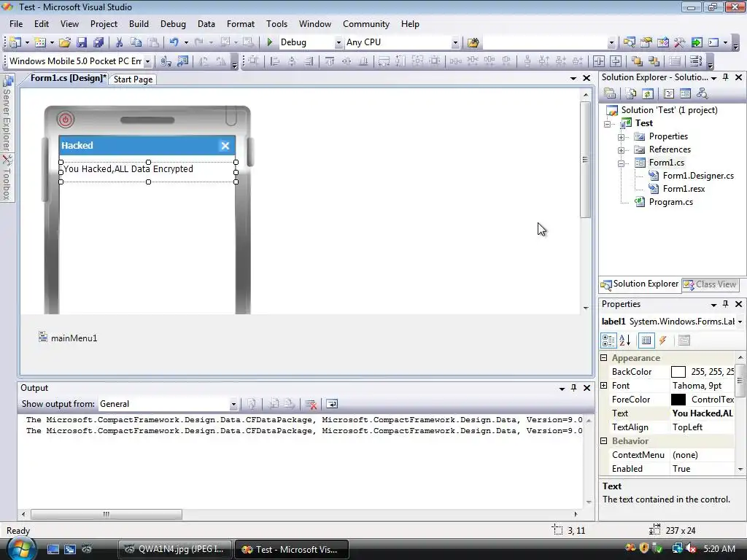Switch to the Start Page tab
747x560 pixels.
pos(133,79)
